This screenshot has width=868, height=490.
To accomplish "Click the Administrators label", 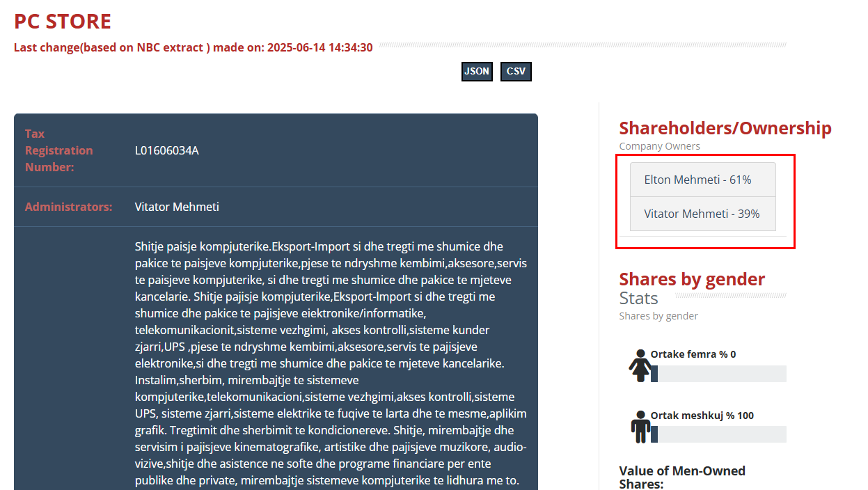I will click(68, 207).
